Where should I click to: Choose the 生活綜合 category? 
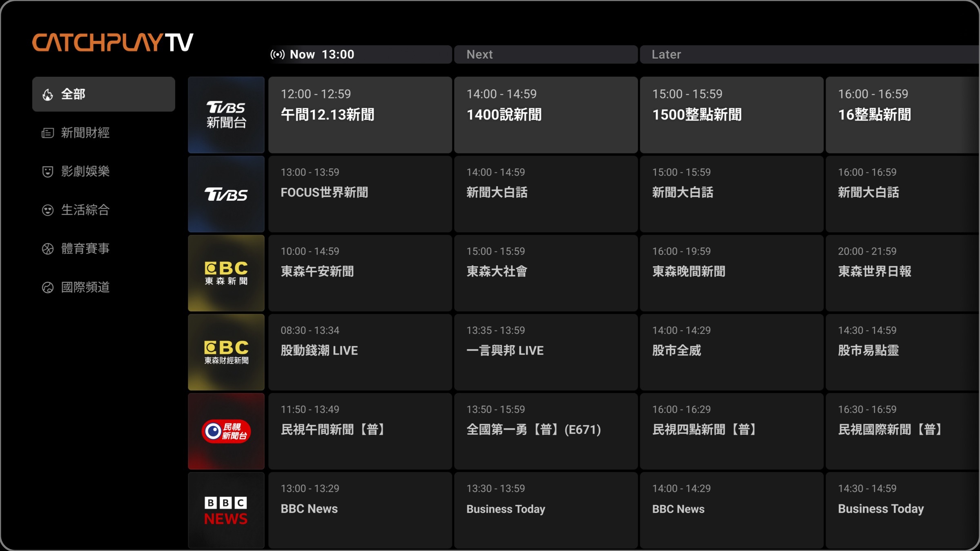pos(85,210)
